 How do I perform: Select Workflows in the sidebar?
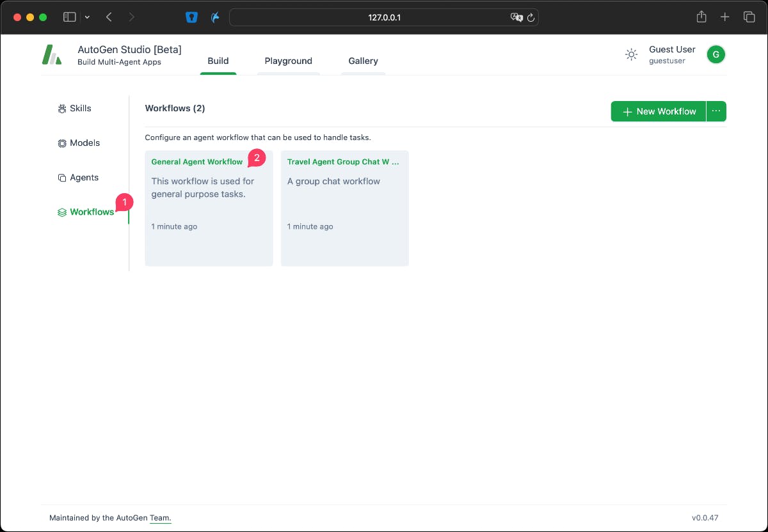coord(86,212)
